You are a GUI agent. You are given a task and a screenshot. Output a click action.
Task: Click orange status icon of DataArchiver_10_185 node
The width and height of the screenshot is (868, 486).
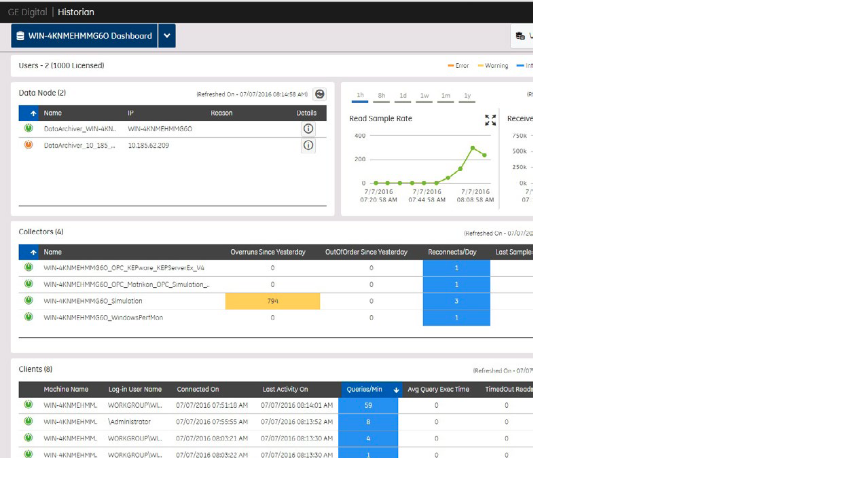pyautogui.click(x=29, y=145)
